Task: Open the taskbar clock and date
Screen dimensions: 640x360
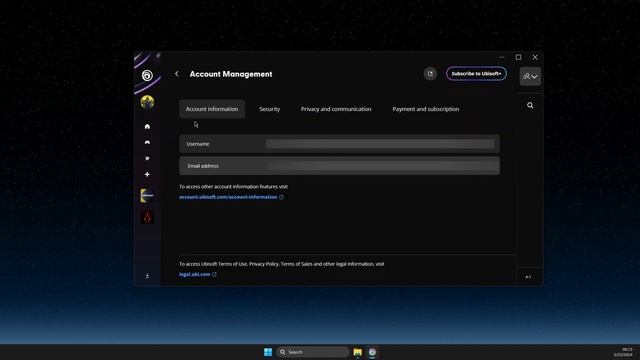Action: tap(623, 352)
